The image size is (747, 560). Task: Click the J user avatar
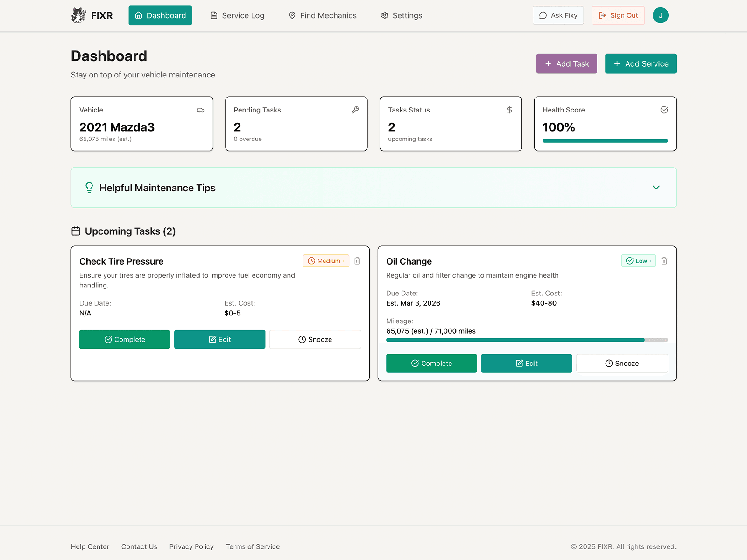[x=660, y=15]
